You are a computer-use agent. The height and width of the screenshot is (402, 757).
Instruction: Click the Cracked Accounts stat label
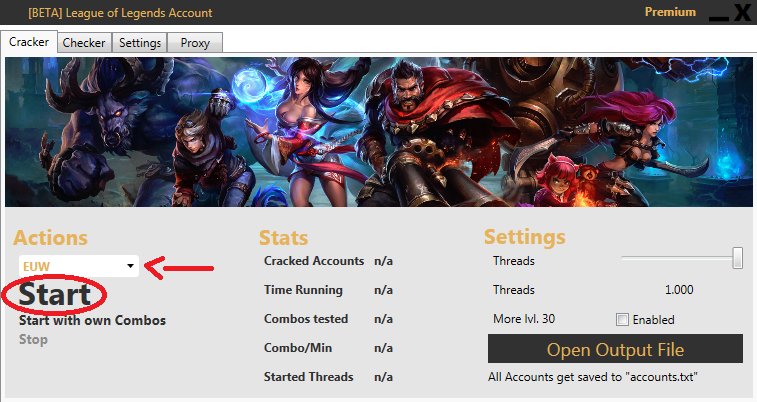click(314, 261)
